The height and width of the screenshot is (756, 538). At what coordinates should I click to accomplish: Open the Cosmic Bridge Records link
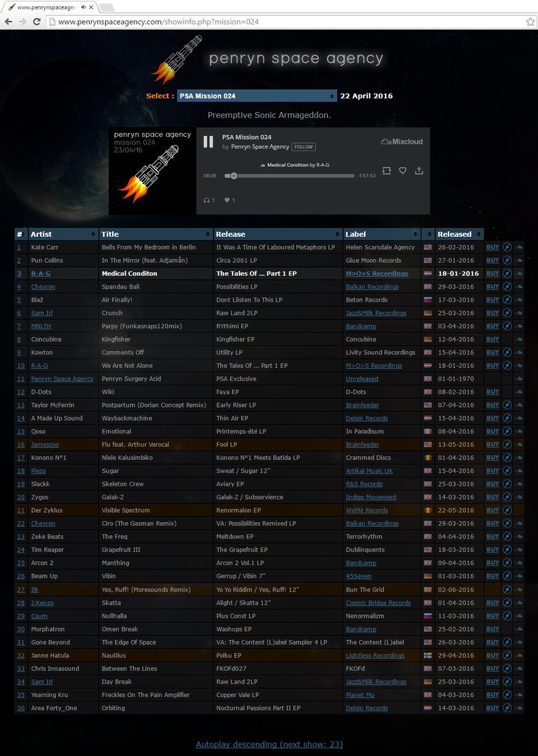[x=378, y=603]
